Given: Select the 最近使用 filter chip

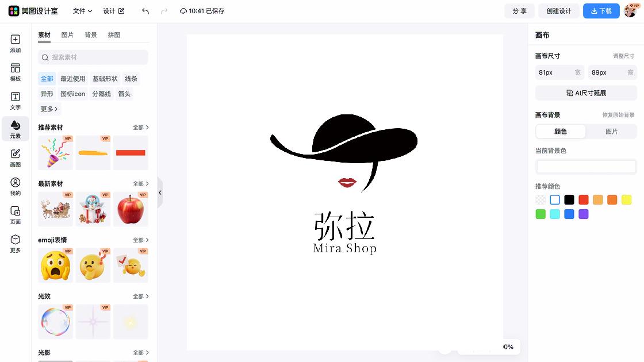Looking at the screenshot, I should 72,79.
